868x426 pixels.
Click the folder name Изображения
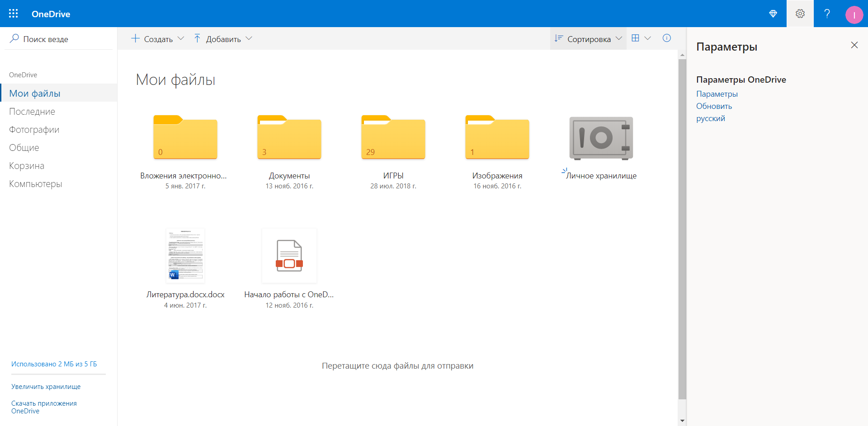pyautogui.click(x=497, y=176)
